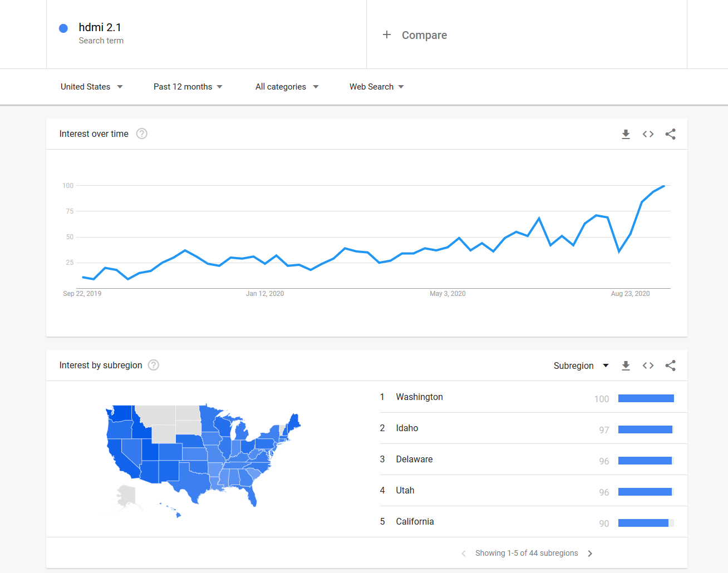Add a Compare search term
The height and width of the screenshot is (573, 728).
[x=415, y=35]
